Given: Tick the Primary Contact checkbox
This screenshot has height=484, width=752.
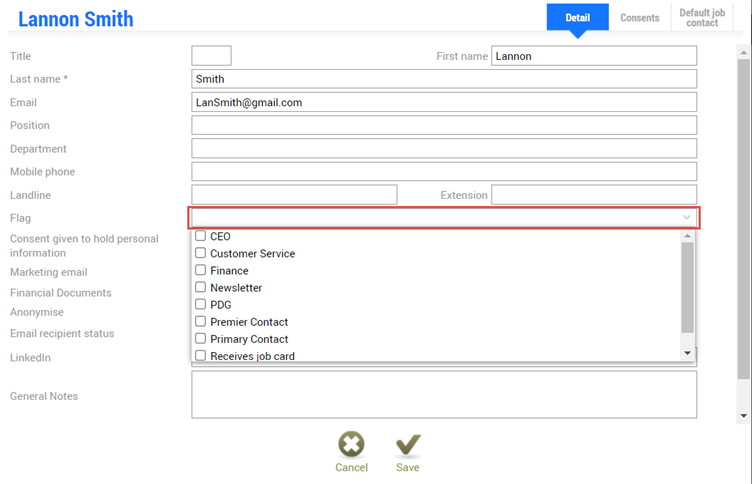Looking at the screenshot, I should point(201,339).
